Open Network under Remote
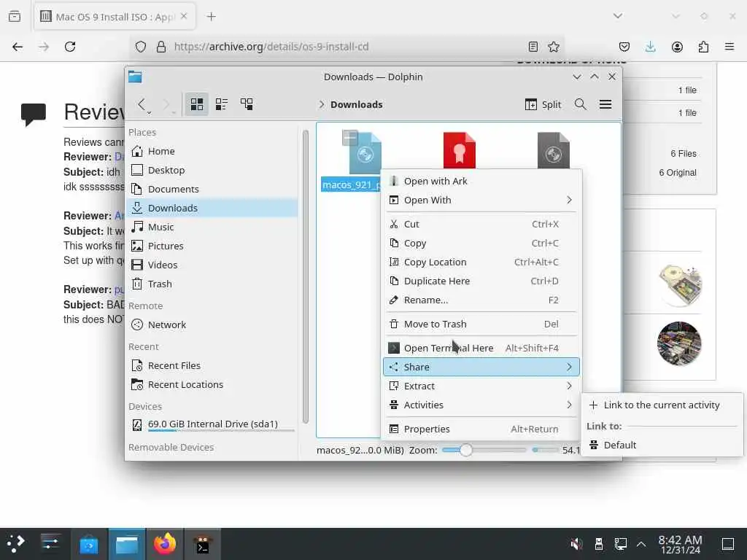 212,324
